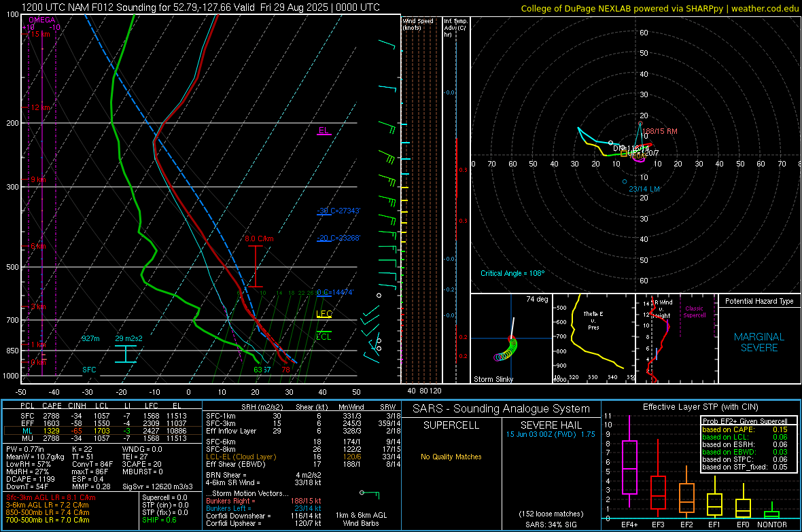Select the highlighted ML parcel row
802x532 pixels.
pyautogui.click(x=103, y=431)
